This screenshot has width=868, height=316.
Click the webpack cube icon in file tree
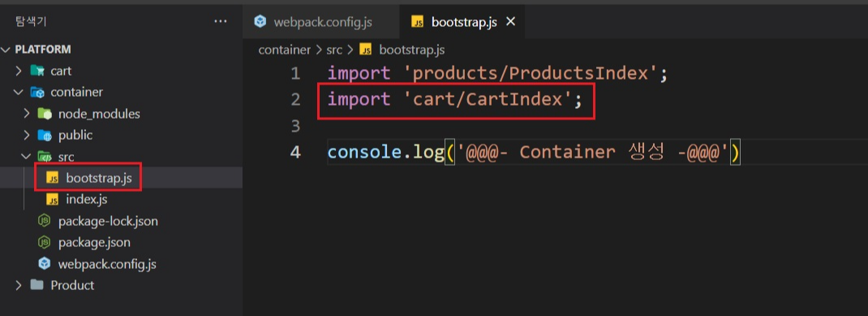pos(45,264)
